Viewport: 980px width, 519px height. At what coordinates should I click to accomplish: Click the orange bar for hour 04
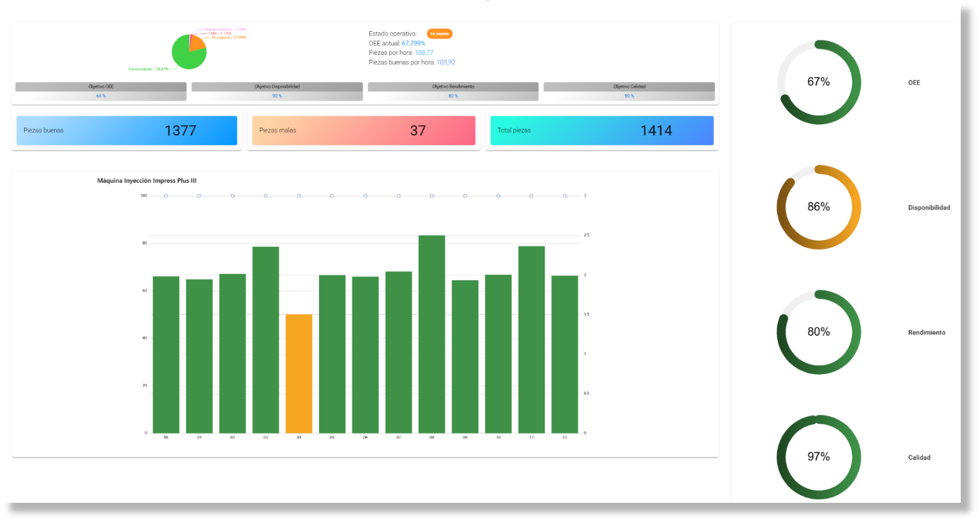point(299,373)
